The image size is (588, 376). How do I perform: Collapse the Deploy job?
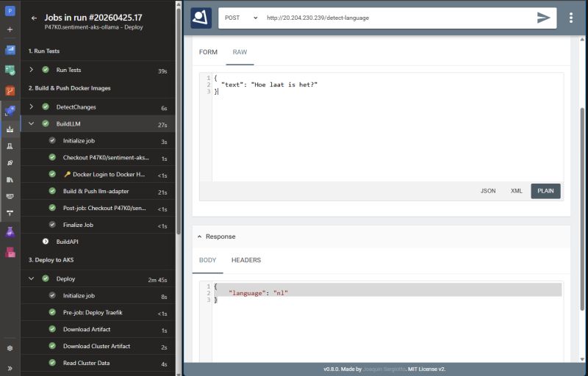32,278
